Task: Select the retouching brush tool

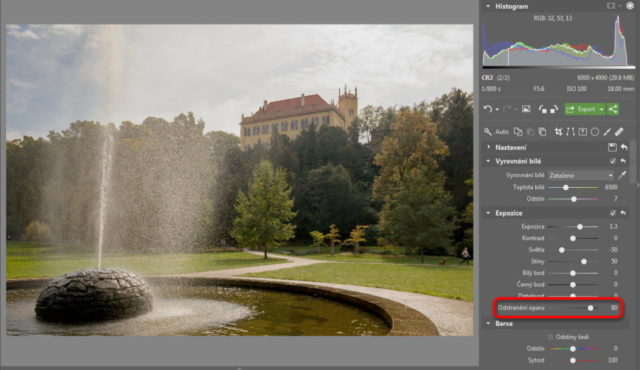Action: click(x=619, y=131)
